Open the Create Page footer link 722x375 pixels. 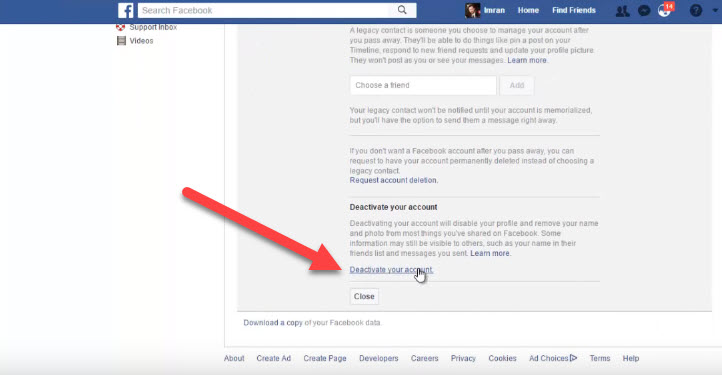[x=325, y=358]
